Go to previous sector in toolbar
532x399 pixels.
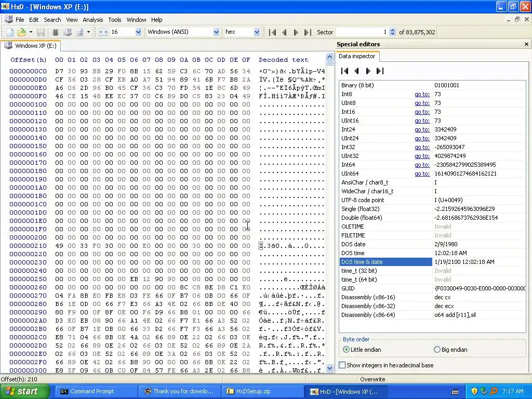coord(284,32)
